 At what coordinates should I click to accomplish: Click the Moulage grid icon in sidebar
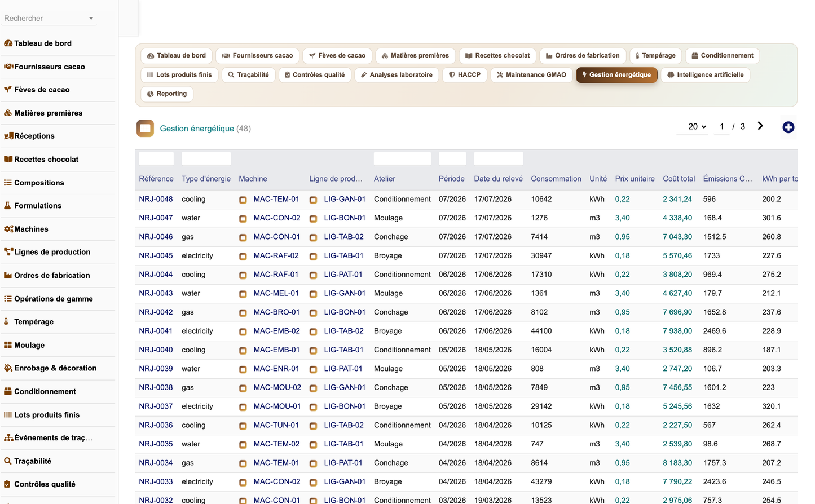point(8,345)
